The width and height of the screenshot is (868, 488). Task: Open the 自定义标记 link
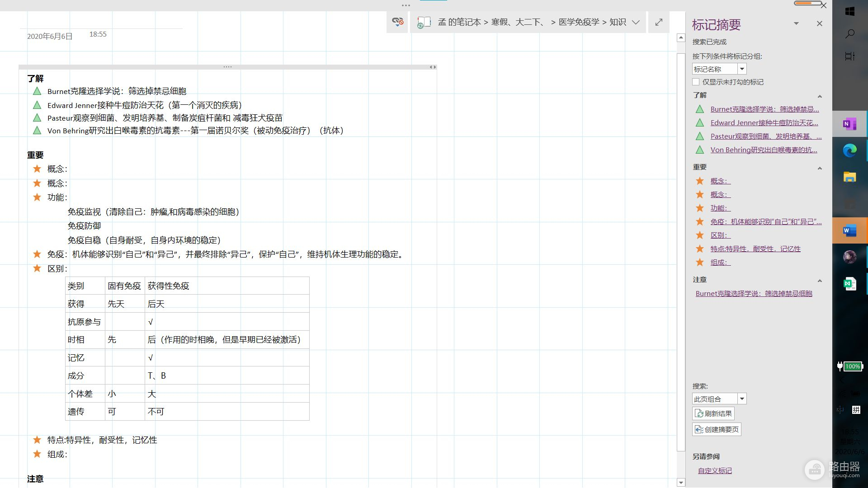coord(715,470)
